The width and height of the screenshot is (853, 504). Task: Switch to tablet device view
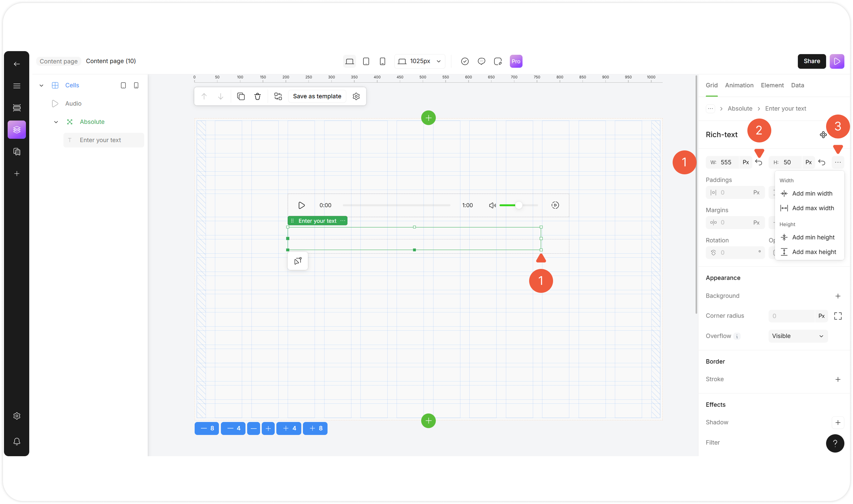366,61
